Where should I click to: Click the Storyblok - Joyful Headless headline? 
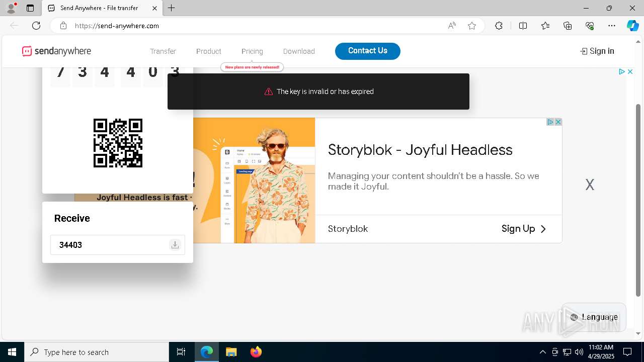click(x=420, y=150)
